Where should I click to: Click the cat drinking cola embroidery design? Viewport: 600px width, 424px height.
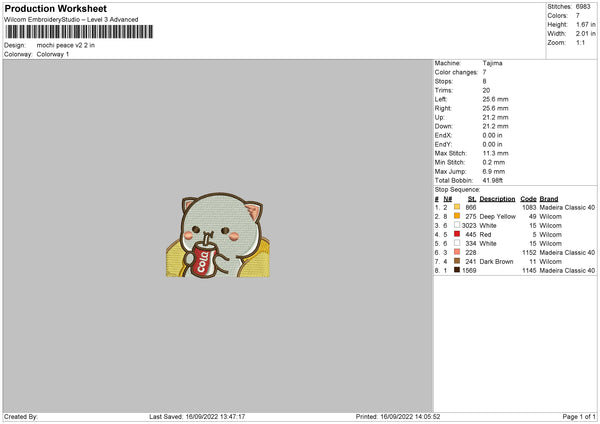[x=218, y=235]
